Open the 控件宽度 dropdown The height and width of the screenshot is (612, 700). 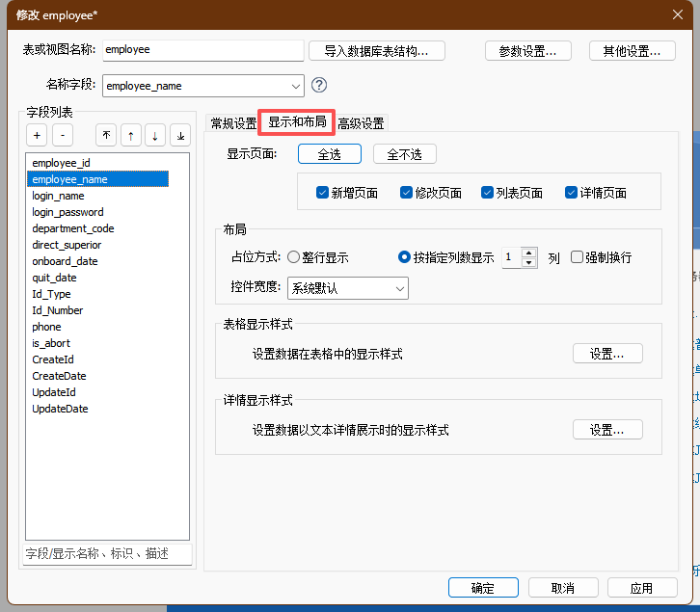click(399, 288)
